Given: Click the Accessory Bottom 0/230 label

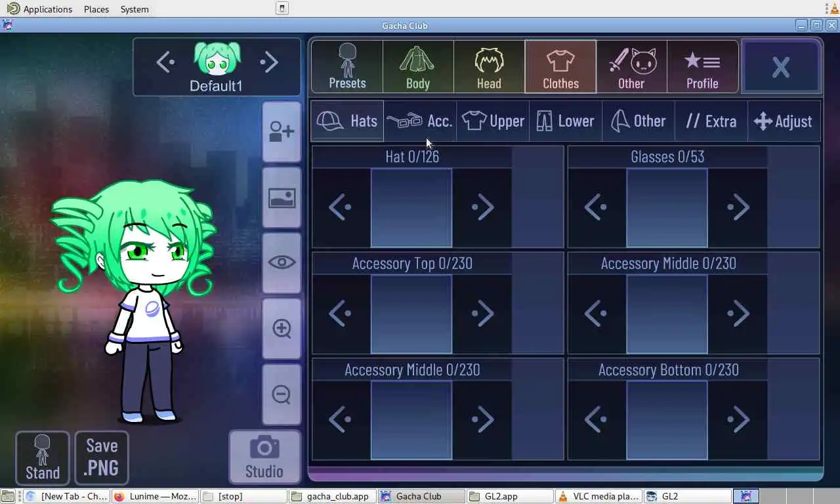Looking at the screenshot, I should (668, 369).
